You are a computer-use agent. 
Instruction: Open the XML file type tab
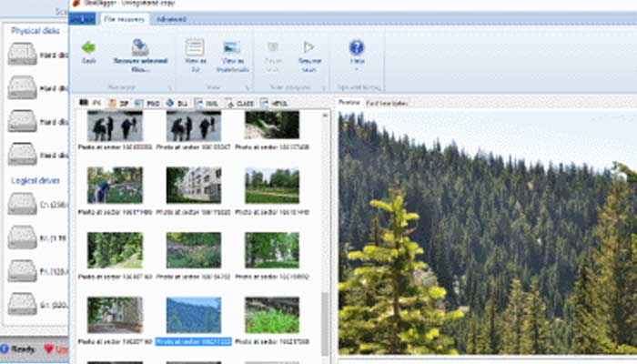tap(207, 104)
